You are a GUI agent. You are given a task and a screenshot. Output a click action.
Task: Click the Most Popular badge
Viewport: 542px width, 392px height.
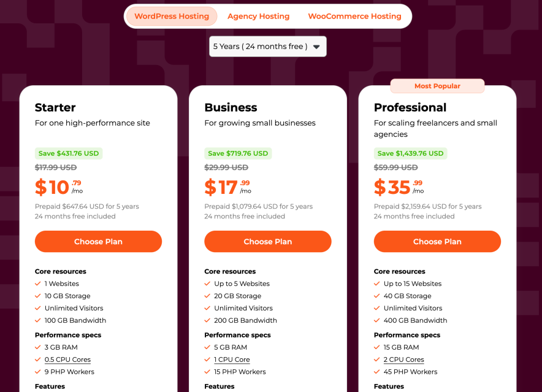click(437, 86)
